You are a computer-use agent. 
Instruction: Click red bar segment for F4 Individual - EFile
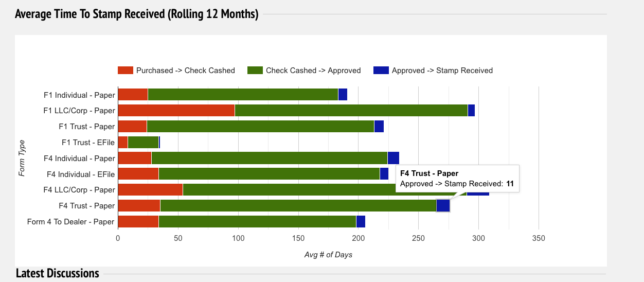point(138,174)
